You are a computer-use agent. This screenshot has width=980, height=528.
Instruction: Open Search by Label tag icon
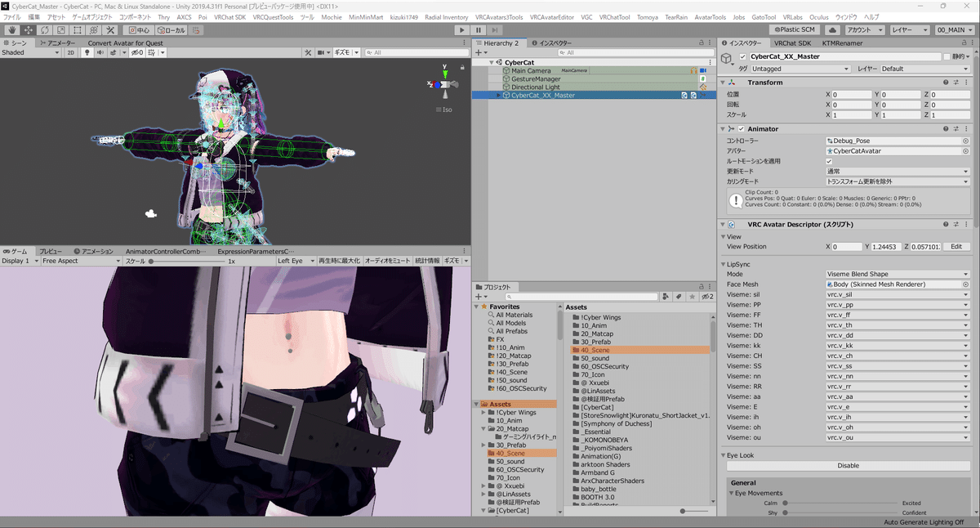coord(679,296)
